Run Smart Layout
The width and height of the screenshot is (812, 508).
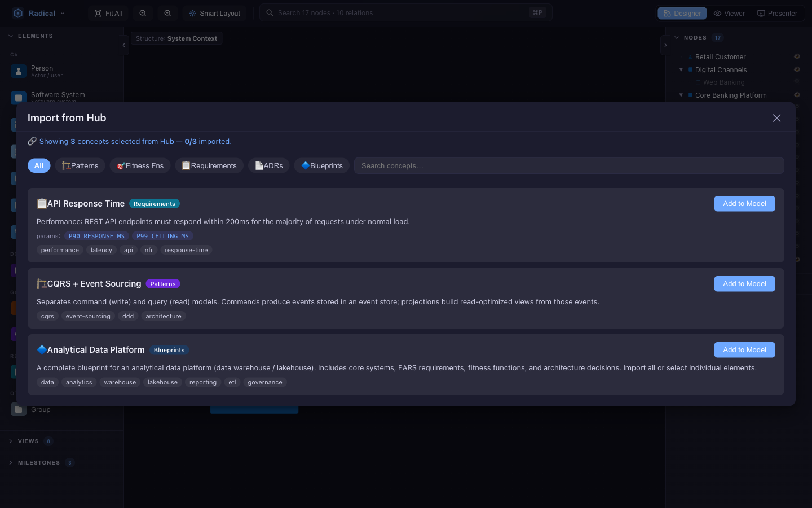tap(215, 13)
